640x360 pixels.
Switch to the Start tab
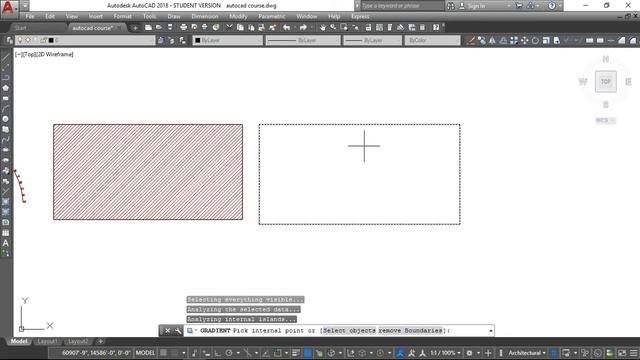pyautogui.click(x=20, y=28)
